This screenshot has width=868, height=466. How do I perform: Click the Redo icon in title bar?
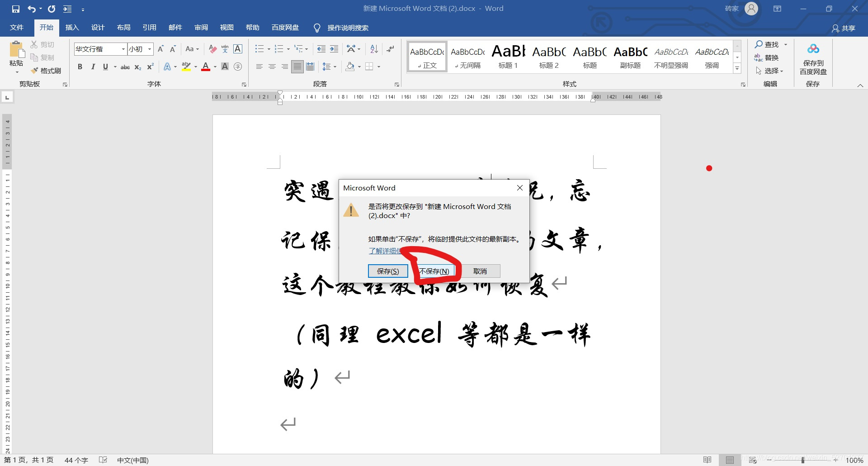pyautogui.click(x=52, y=9)
